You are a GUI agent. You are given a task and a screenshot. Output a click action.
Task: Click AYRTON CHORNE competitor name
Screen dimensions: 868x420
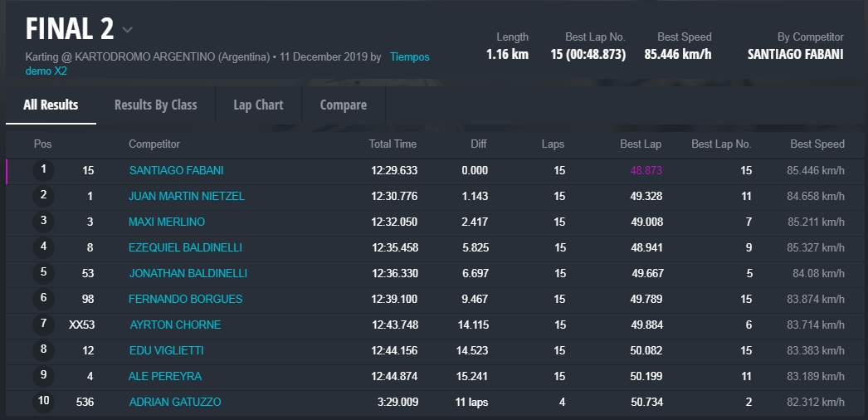point(175,325)
